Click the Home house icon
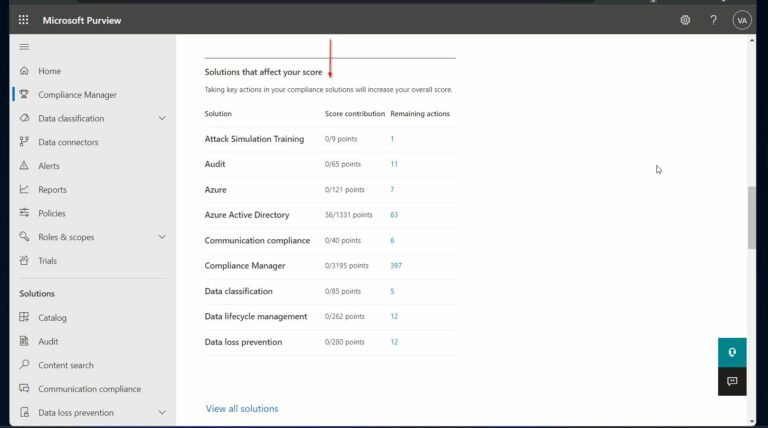The height and width of the screenshot is (428, 768). pyautogui.click(x=24, y=71)
